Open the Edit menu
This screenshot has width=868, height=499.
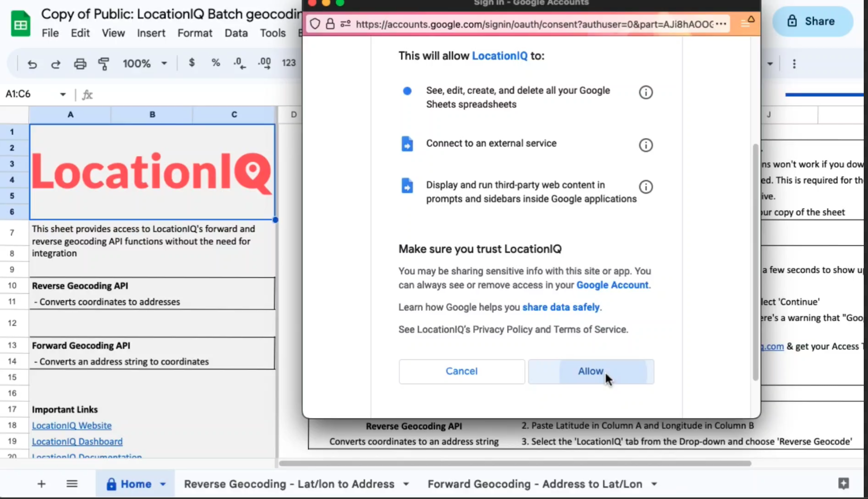(80, 33)
